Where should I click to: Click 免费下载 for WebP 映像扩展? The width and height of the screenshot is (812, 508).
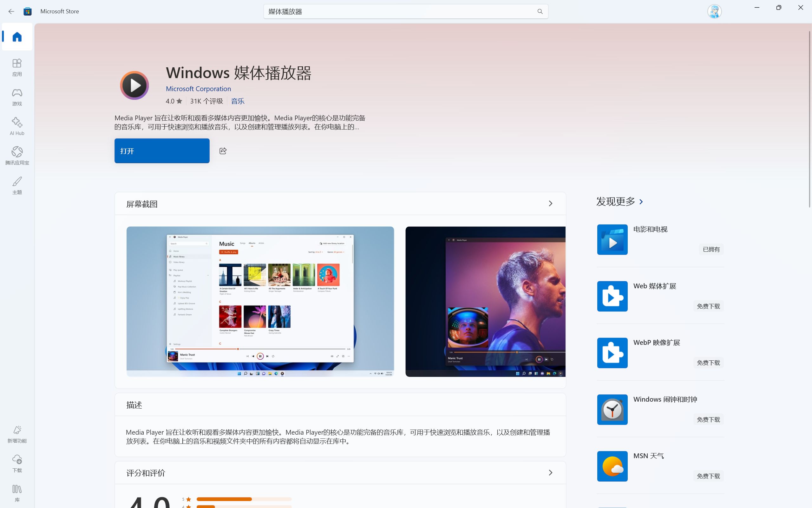(x=708, y=363)
